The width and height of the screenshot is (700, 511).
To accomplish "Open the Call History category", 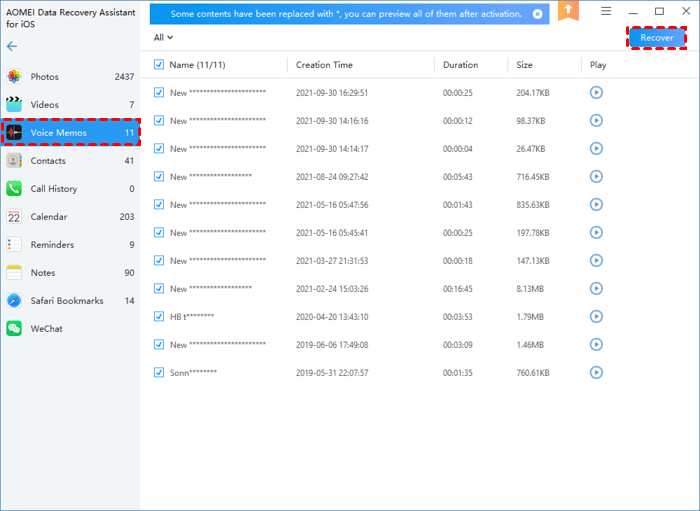I will pos(53,189).
